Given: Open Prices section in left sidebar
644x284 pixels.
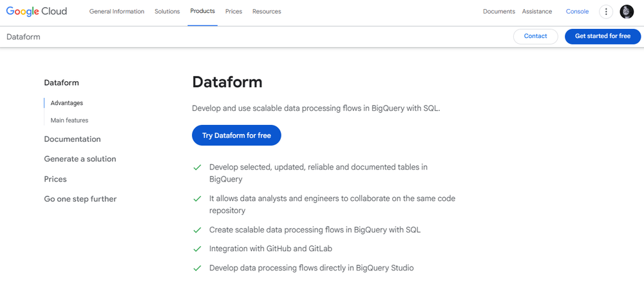Looking at the screenshot, I should 55,179.
